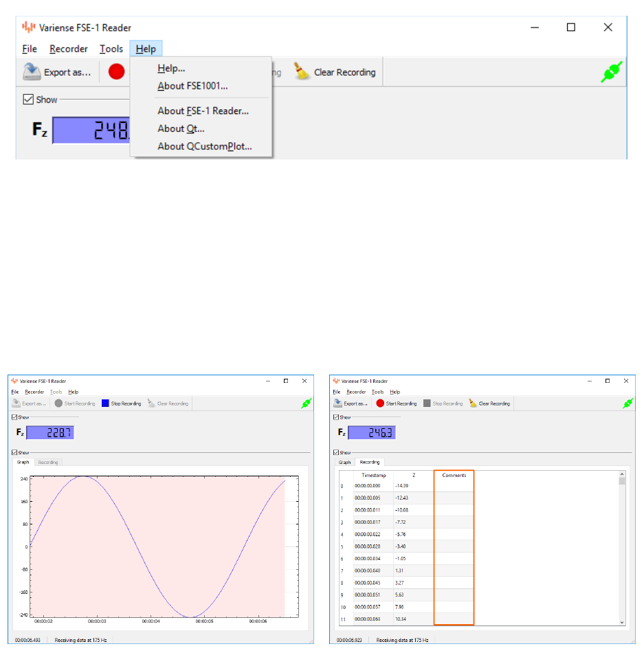Click timestamp cell 00:00:00.000
This screenshot has width=644, height=653.
coord(373,485)
